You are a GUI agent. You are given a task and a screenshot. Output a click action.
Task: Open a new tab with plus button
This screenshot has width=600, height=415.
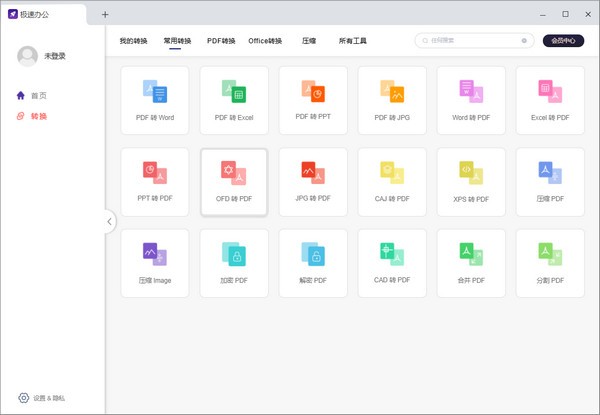pos(105,14)
